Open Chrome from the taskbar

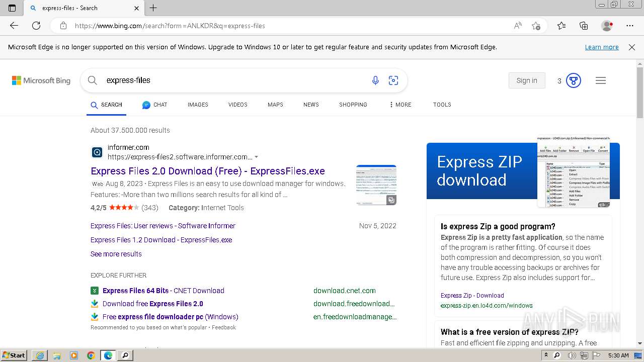pos(91,355)
